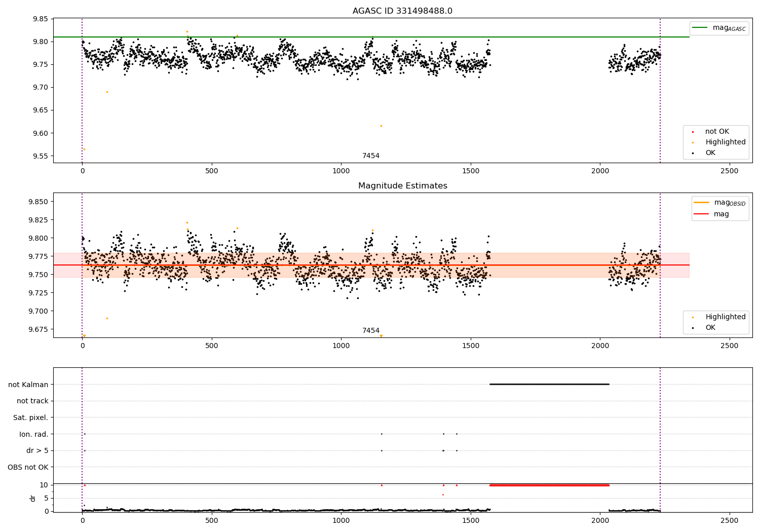Select the mag OBSID legend label
Image resolution: width=760 pixels, height=532 pixels.
coord(730,203)
